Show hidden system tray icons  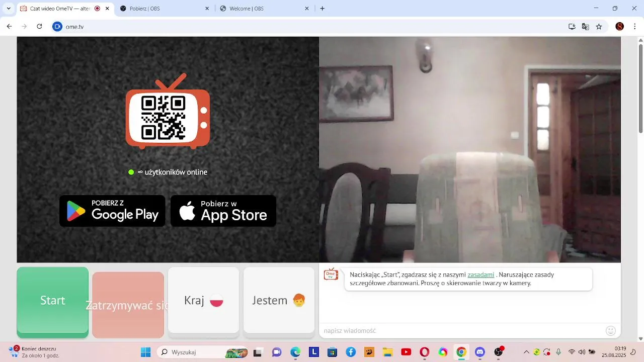tap(526, 352)
